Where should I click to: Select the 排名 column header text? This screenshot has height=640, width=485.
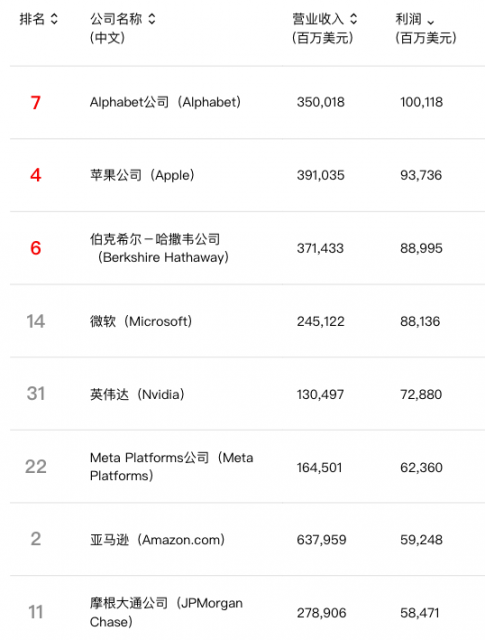(32, 19)
